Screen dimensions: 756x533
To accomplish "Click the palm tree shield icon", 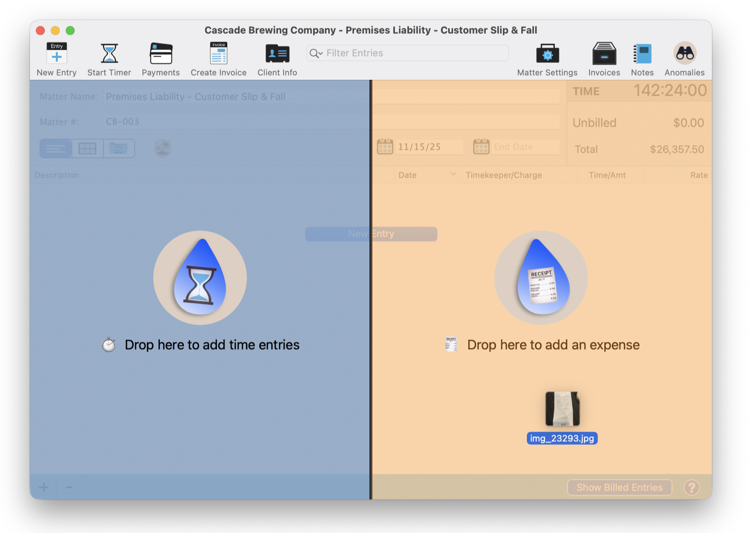I will 163,149.
